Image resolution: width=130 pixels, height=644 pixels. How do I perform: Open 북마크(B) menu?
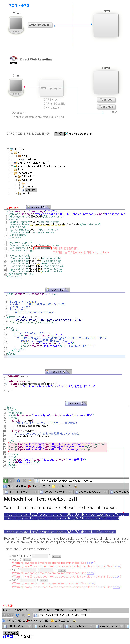point(60,610)
